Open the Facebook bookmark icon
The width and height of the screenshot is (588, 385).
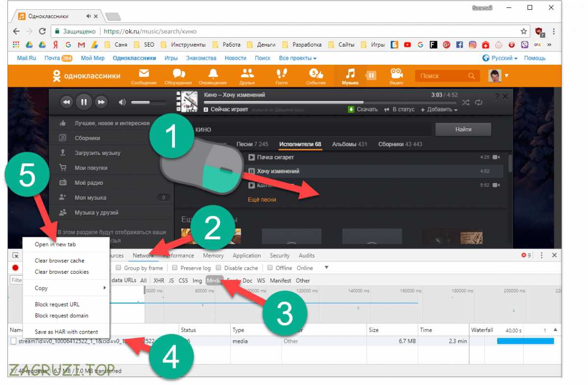pos(459,45)
